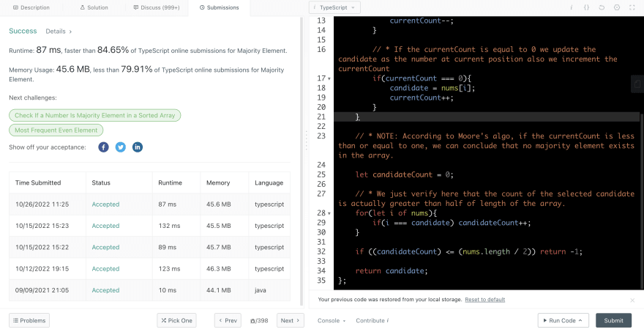Switch to the Description tab

(x=31, y=7)
